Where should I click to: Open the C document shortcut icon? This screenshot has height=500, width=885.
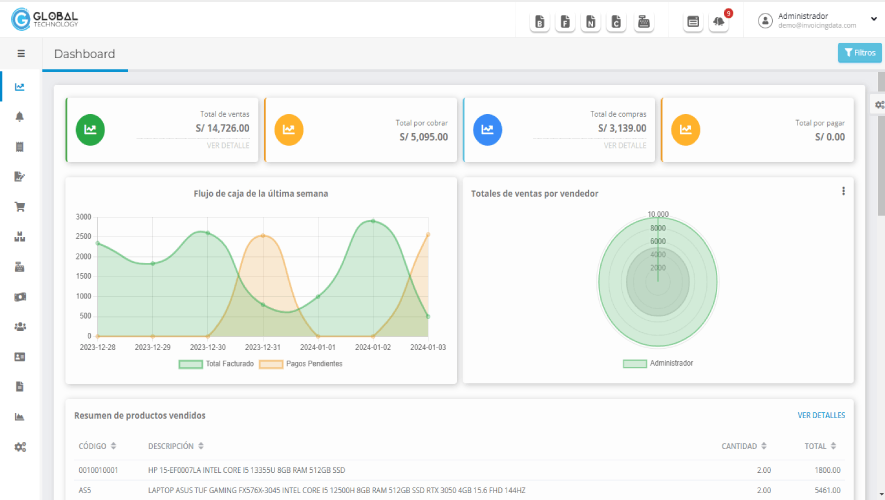click(x=616, y=22)
